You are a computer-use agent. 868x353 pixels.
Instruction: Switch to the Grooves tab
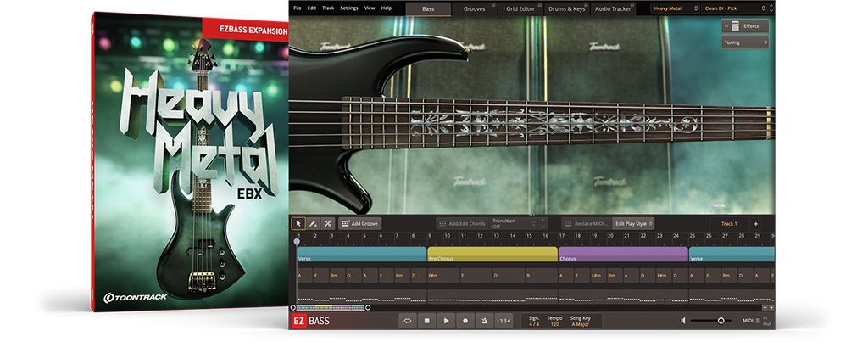click(x=474, y=8)
